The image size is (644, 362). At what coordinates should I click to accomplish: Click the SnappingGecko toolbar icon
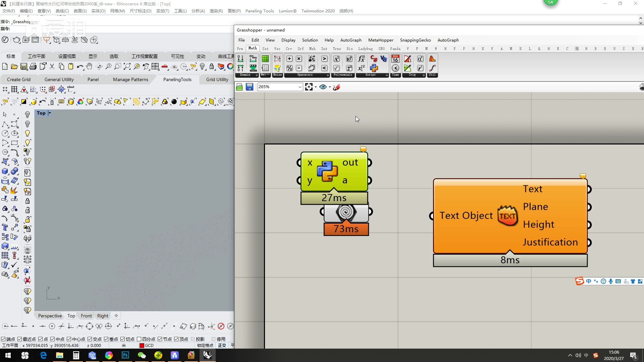415,40
